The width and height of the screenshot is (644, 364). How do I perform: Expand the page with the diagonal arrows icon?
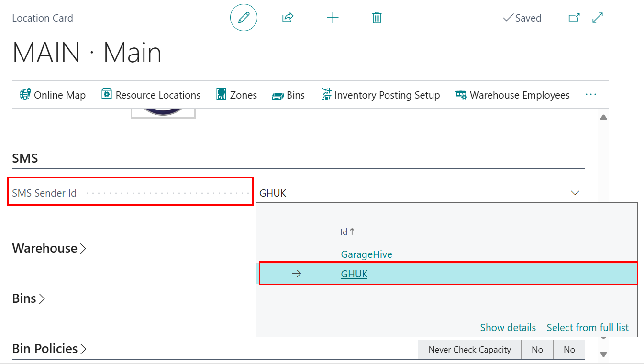pos(598,18)
